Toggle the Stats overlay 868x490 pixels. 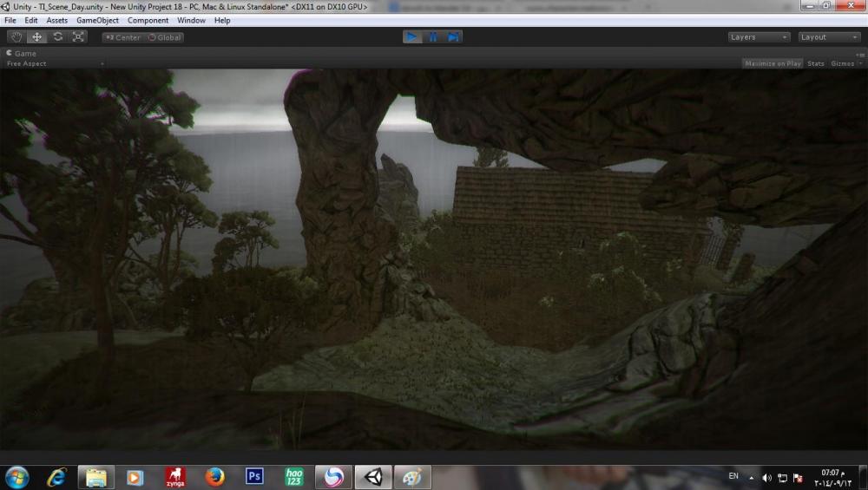point(815,63)
